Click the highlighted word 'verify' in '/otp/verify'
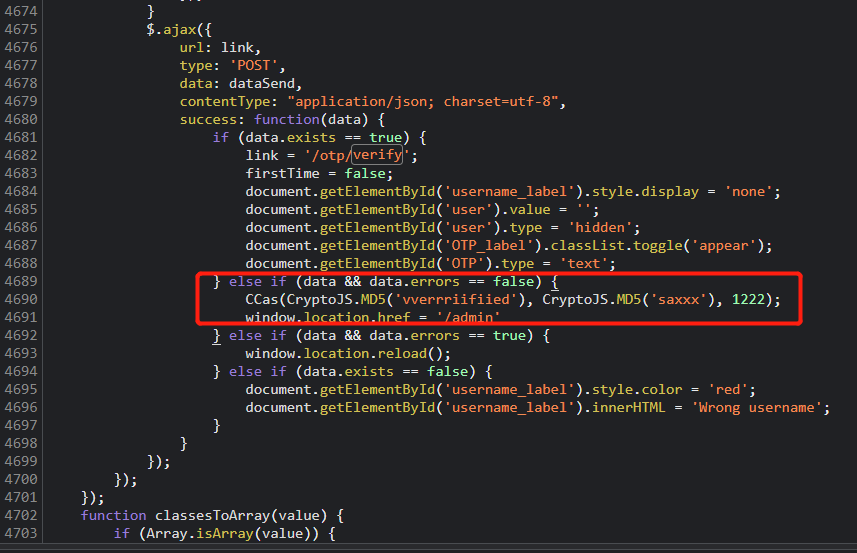 pos(377,155)
